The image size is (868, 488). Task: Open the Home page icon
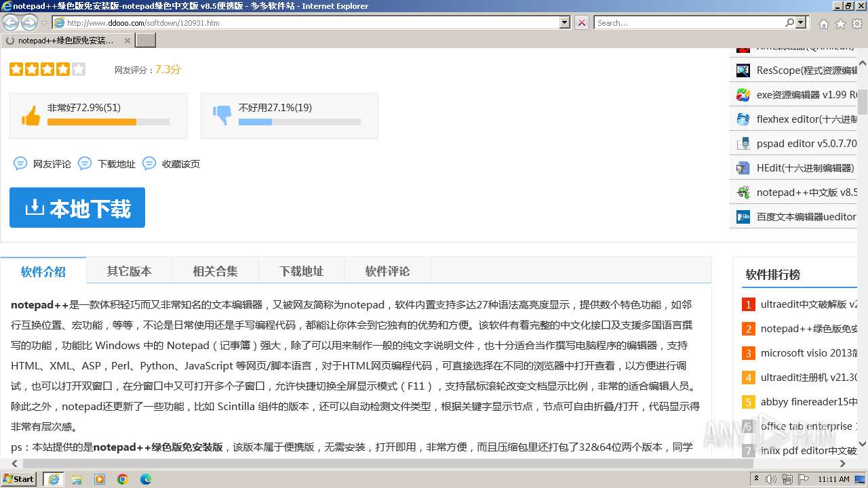point(823,23)
